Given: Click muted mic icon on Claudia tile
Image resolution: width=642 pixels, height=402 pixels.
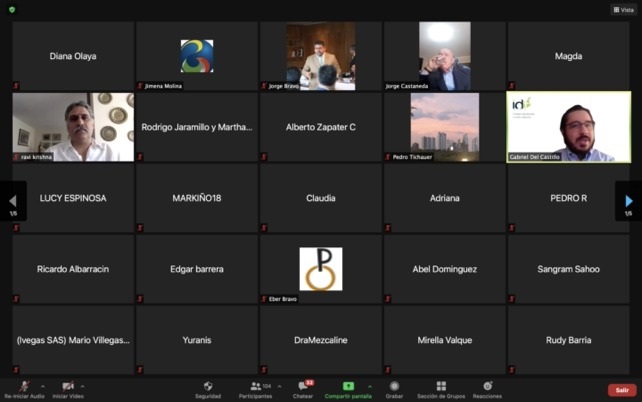Looking at the screenshot, I should [264, 228].
